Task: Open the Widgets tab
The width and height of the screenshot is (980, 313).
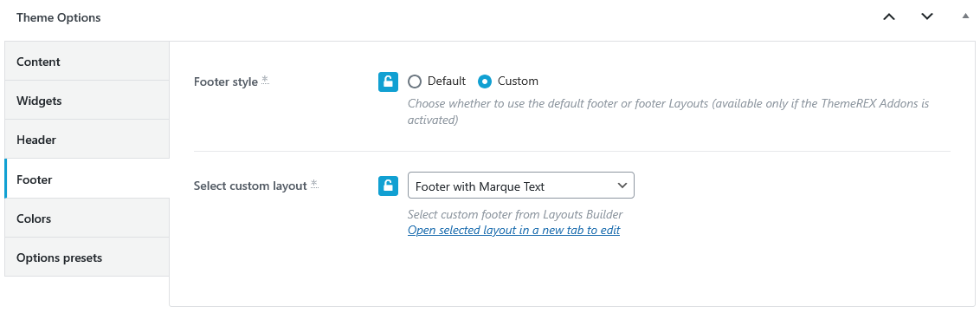Action: click(x=87, y=101)
